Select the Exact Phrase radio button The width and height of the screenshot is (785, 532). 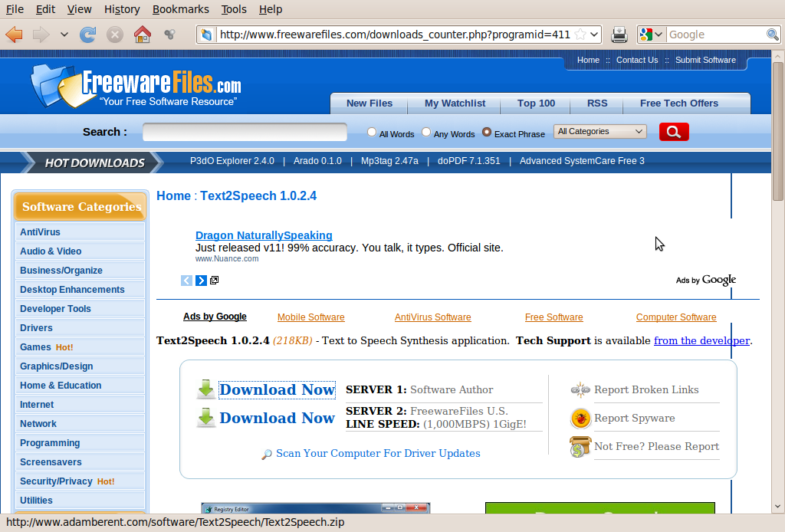pos(487,132)
